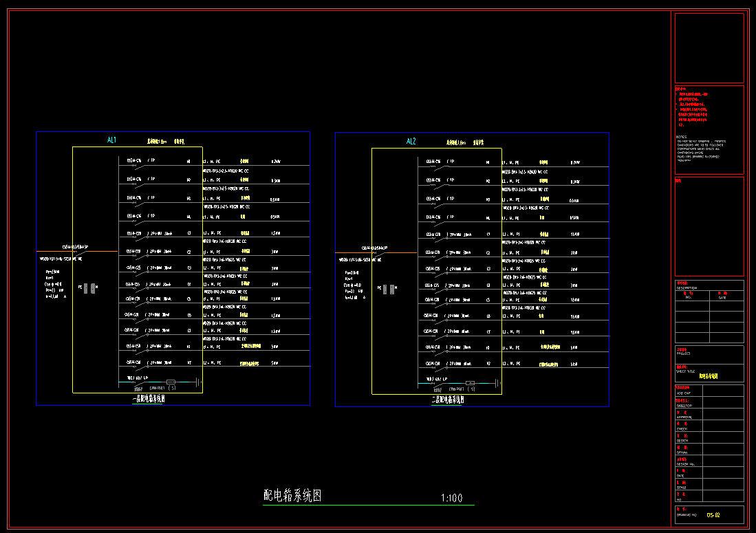Click the SHEET TITLE label
Image resolution: width=756 pixels, height=533 pixels.
click(x=685, y=371)
